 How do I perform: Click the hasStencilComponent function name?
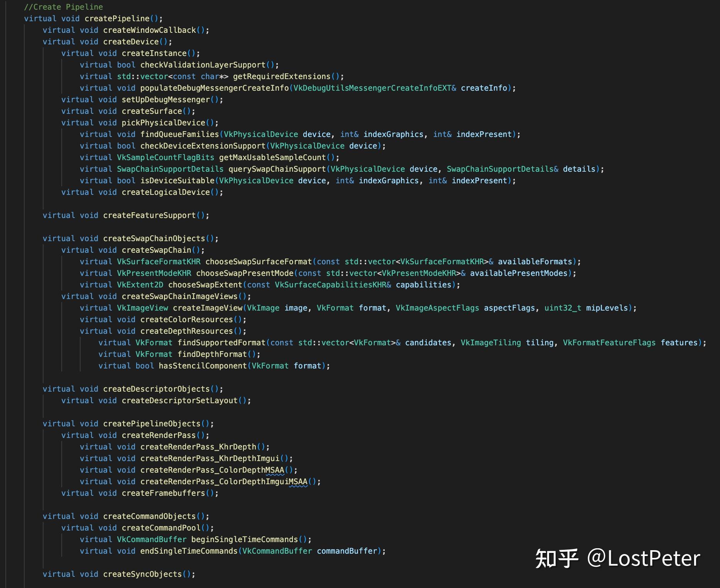pos(203,366)
